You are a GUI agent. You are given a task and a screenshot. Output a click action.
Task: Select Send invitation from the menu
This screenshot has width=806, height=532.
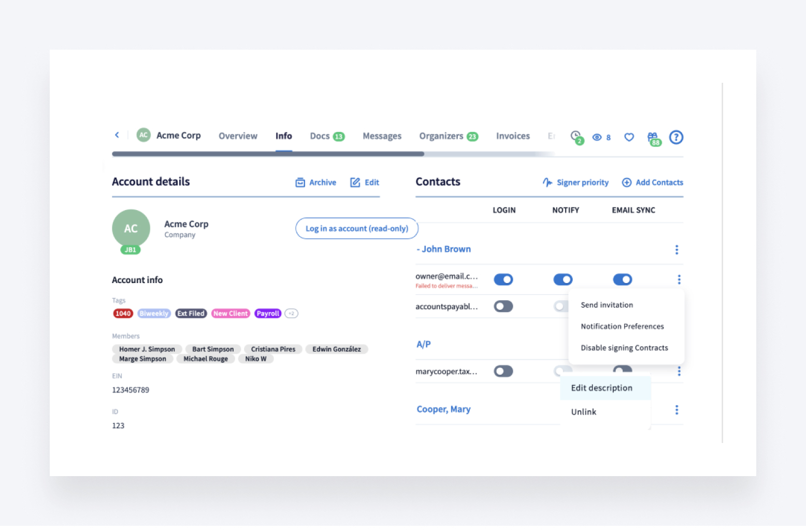pyautogui.click(x=607, y=305)
